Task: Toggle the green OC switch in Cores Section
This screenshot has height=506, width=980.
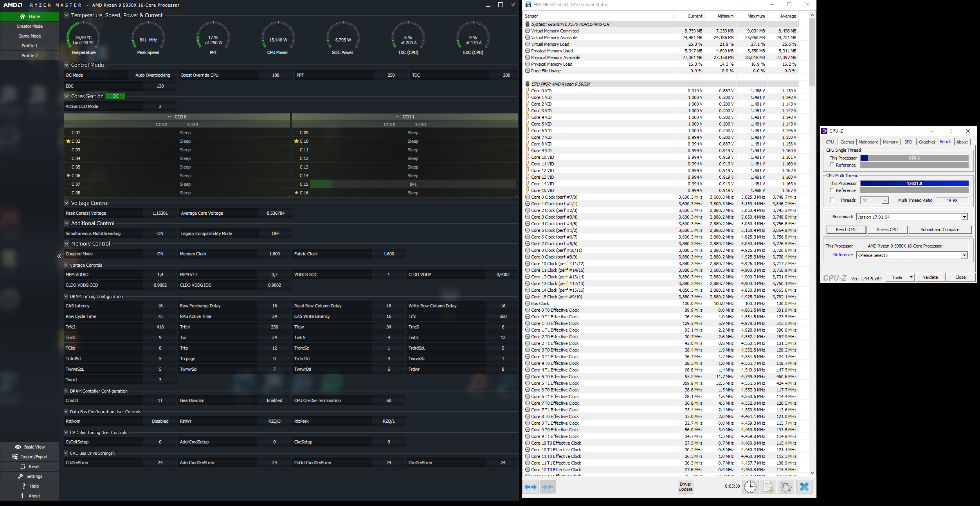Action: 115,96
